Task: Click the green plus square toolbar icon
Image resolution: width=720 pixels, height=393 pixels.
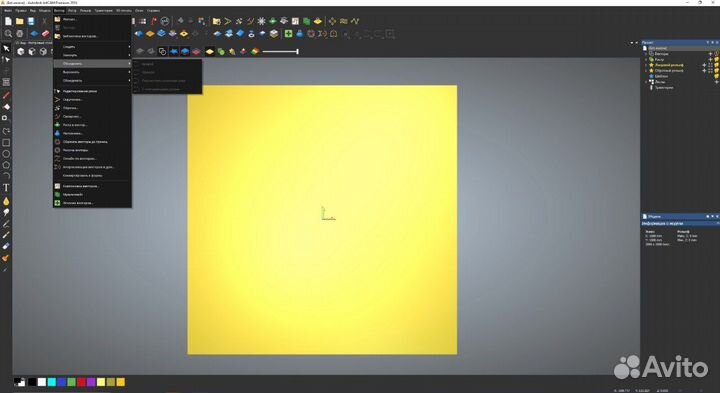Action: tap(288, 34)
